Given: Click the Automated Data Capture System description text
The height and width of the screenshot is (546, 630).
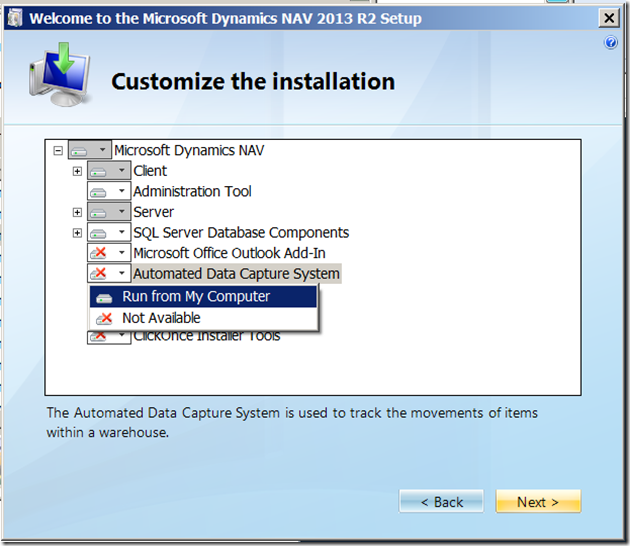Looking at the screenshot, I should pos(292,422).
